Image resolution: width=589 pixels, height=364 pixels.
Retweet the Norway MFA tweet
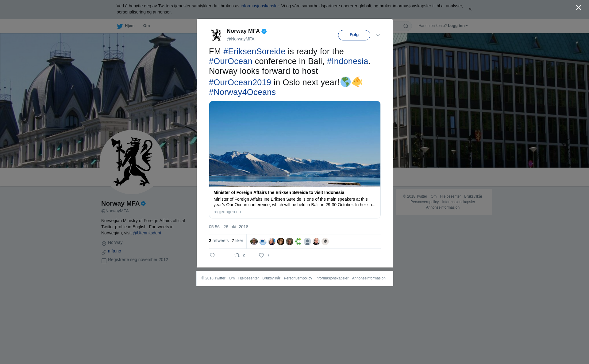tap(237, 255)
